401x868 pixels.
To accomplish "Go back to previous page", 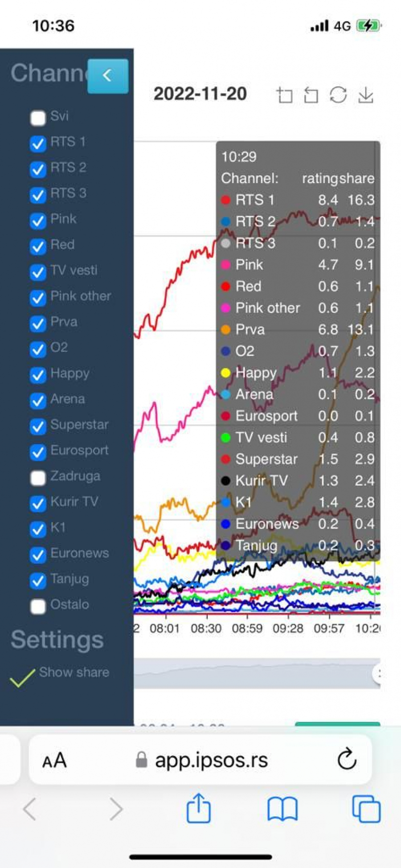I will point(29,808).
